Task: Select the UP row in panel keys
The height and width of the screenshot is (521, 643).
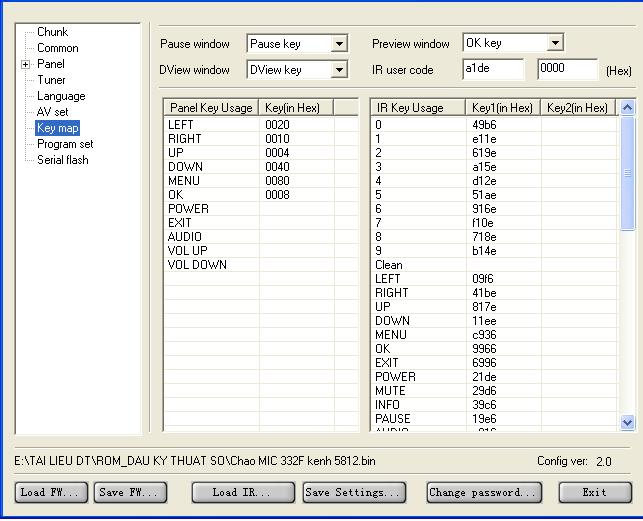Action: tap(261, 153)
